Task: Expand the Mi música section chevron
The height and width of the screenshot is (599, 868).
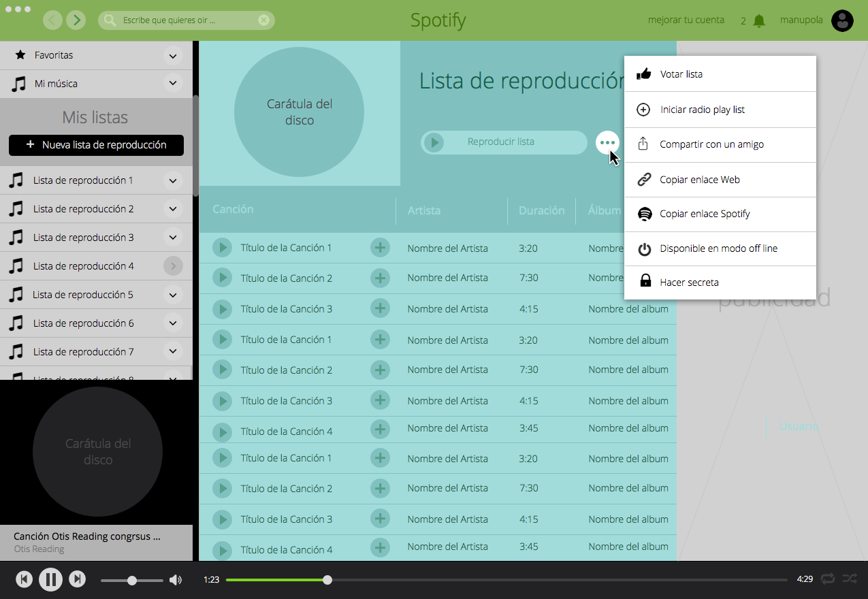Action: tap(173, 84)
